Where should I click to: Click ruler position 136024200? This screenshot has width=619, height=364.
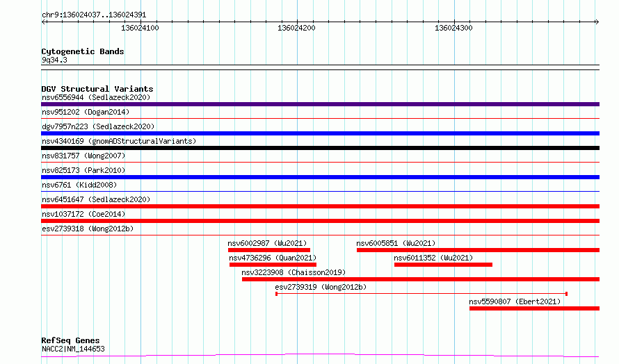(x=296, y=28)
